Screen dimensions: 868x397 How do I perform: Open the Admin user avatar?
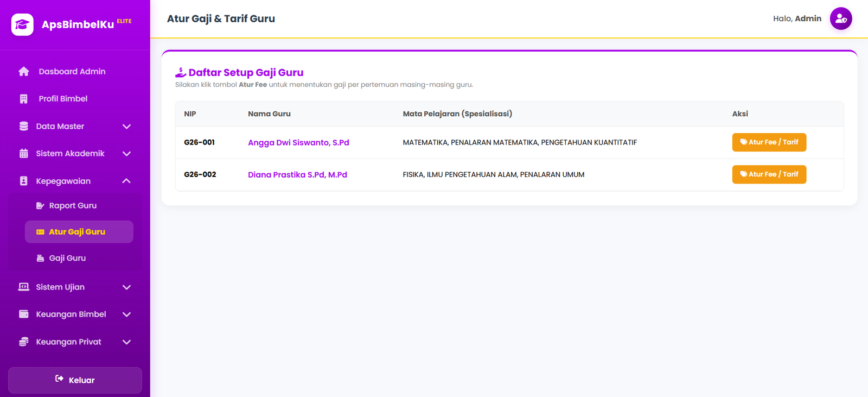click(841, 18)
